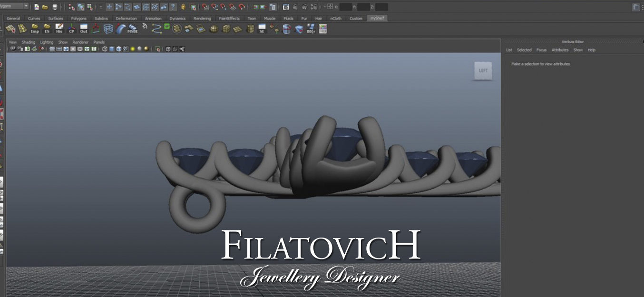Click the EP curve tool shelf icon
644x297 pixels.
point(156,29)
